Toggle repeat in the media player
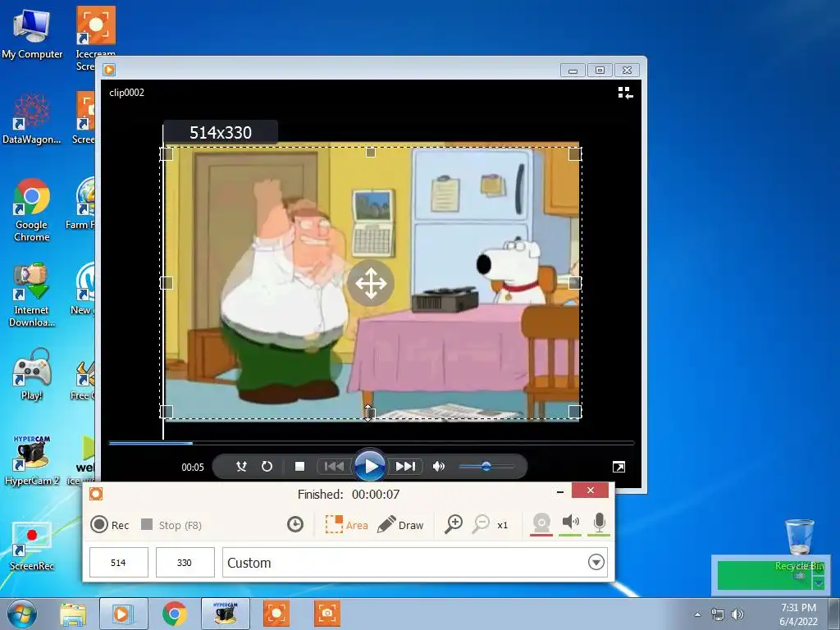Viewport: 840px width, 630px height. 267,467
